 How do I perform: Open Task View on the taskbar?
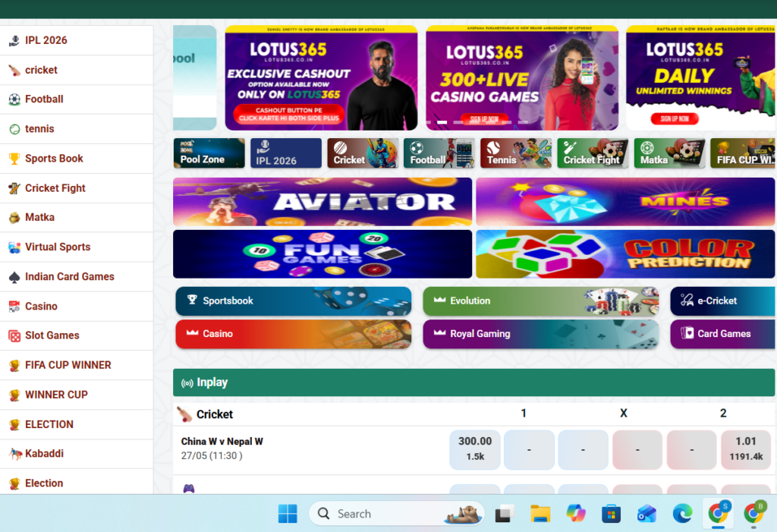(505, 514)
